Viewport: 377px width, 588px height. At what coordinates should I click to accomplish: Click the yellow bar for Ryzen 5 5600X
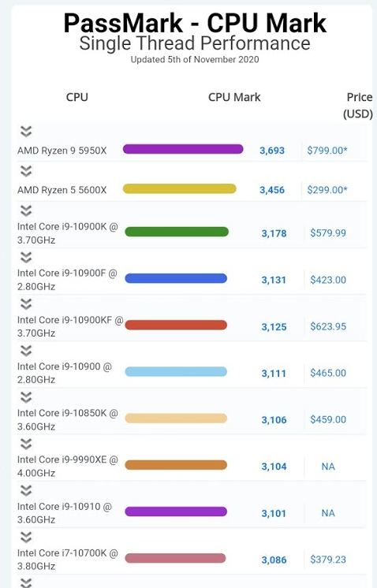click(x=179, y=188)
